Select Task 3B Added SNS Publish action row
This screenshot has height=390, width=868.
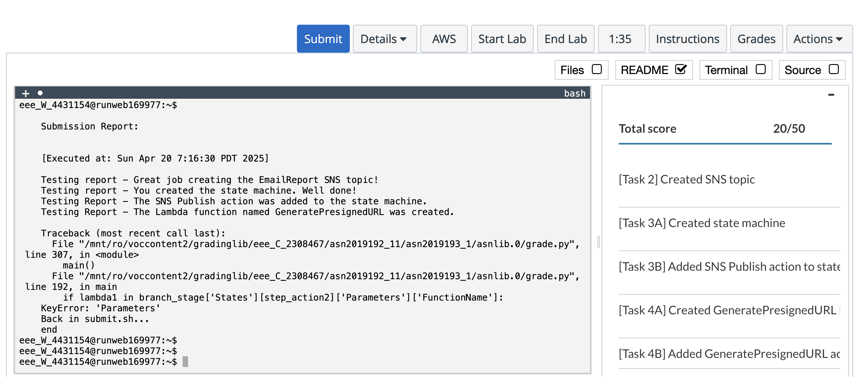coord(729,267)
